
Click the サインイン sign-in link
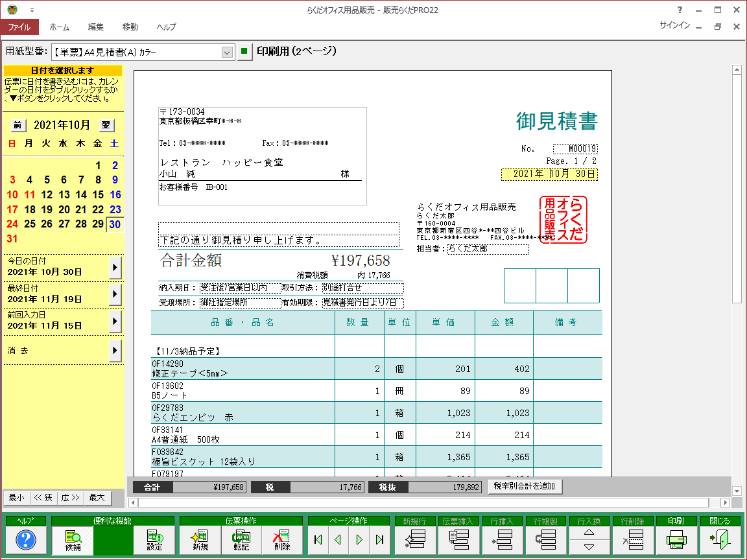(674, 25)
